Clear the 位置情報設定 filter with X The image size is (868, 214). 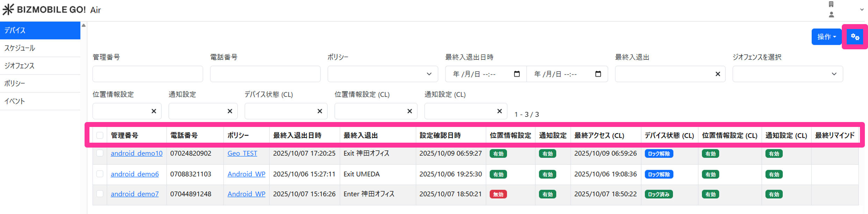point(154,111)
